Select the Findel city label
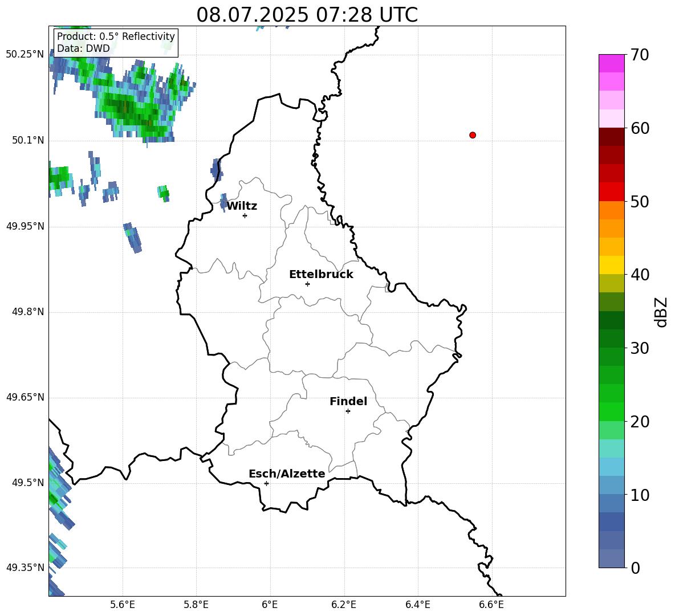Image resolution: width=675 pixels, height=616 pixels. (348, 401)
